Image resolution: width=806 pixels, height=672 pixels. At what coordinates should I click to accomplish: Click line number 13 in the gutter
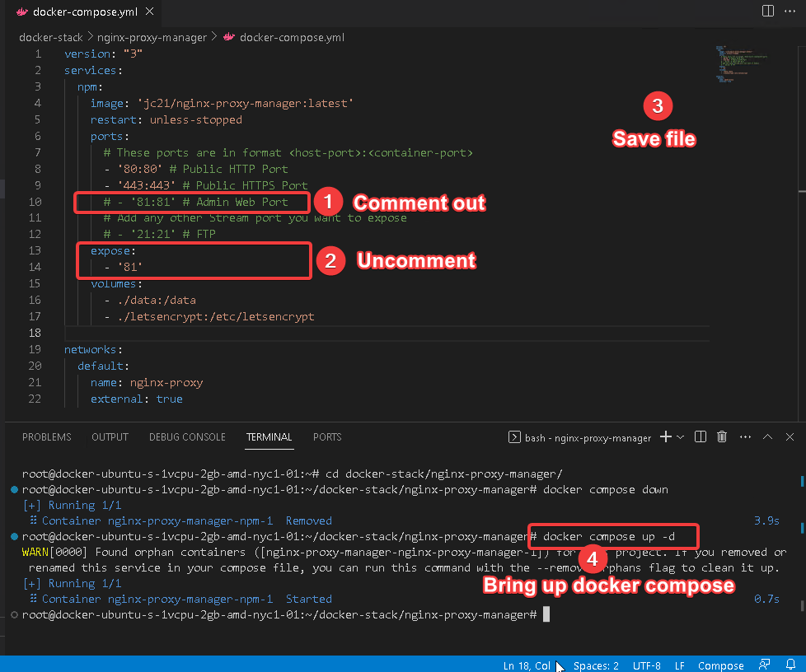[35, 250]
